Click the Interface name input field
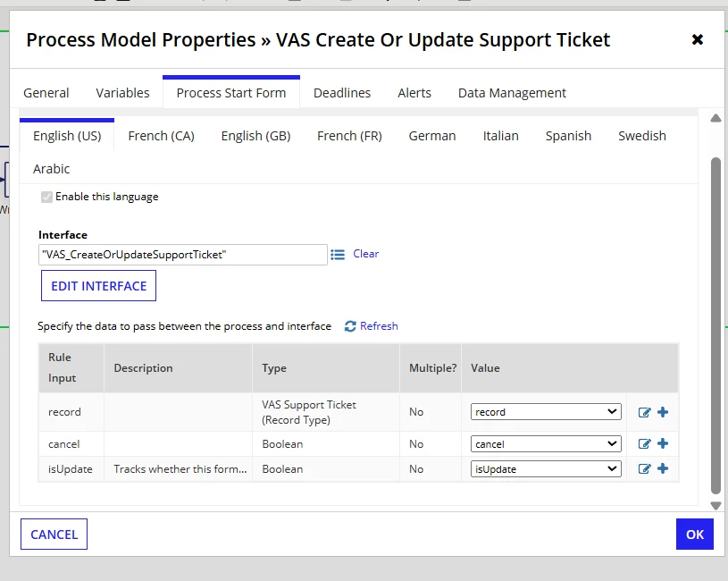728x581 pixels. tap(183, 255)
